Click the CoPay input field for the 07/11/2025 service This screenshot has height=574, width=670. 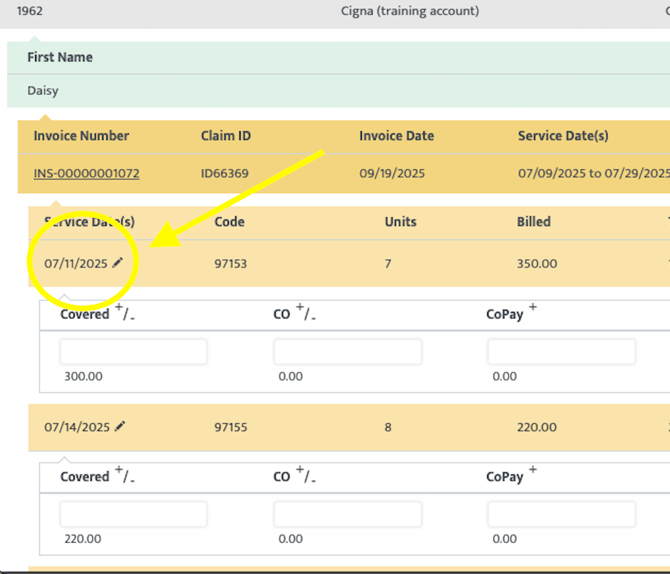[561, 352]
